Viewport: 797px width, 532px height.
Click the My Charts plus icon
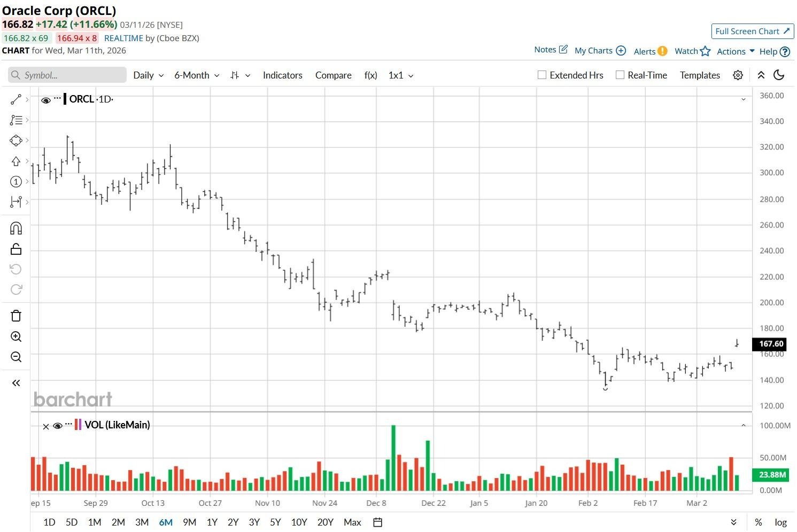pyautogui.click(x=621, y=50)
